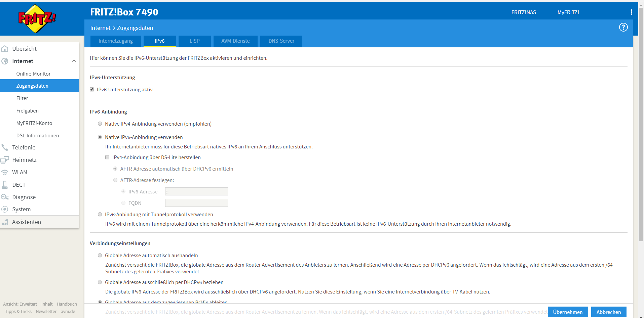The image size is (644, 318).
Task: Select Native IPv4-Anbindung verwenden option
Action: click(x=100, y=124)
